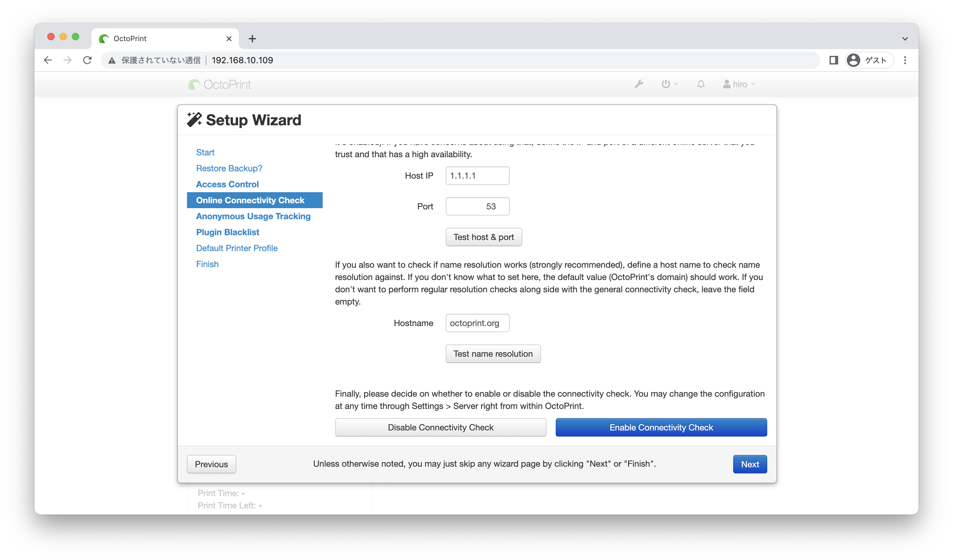This screenshot has width=953, height=560.
Task: Reload the page
Action: point(88,60)
